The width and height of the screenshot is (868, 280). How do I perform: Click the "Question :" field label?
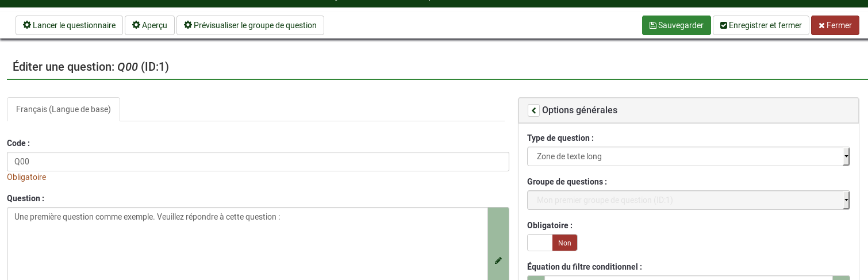click(x=25, y=198)
